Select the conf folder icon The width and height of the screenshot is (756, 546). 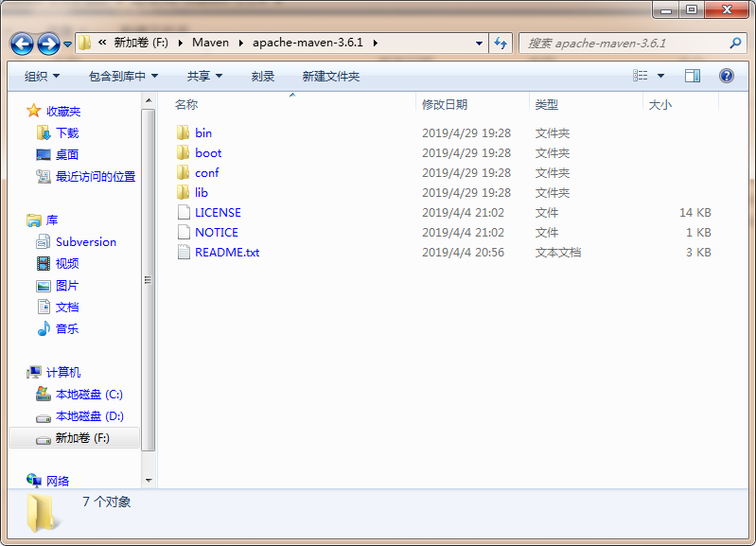184,172
